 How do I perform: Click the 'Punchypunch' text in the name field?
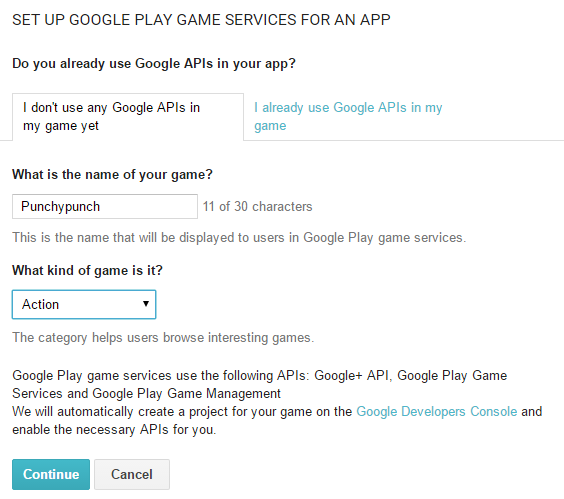pos(60,207)
